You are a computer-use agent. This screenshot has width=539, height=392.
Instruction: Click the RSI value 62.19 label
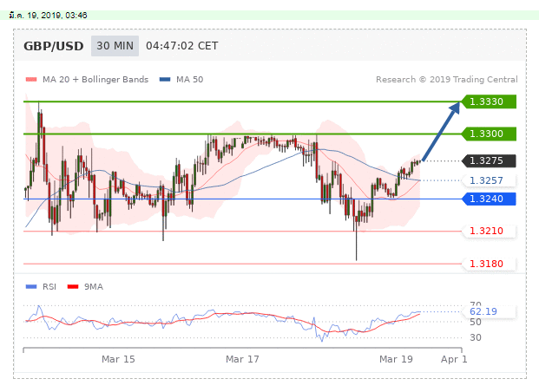489,311
